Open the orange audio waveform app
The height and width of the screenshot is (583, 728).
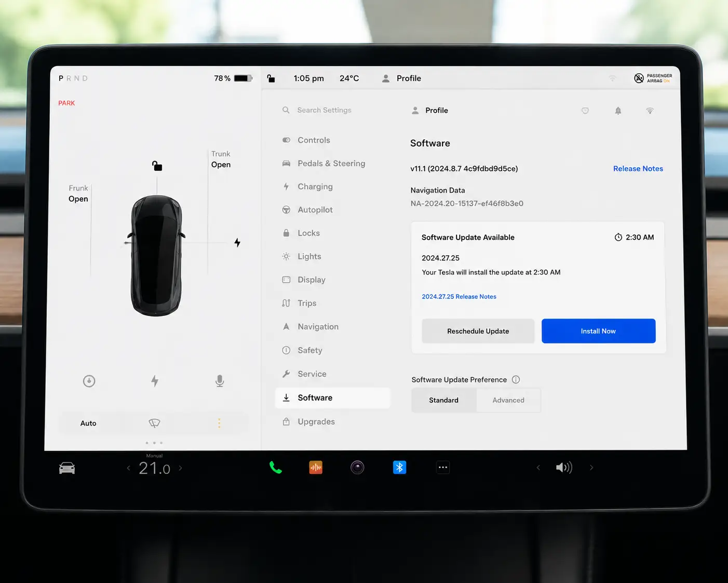[x=316, y=468]
